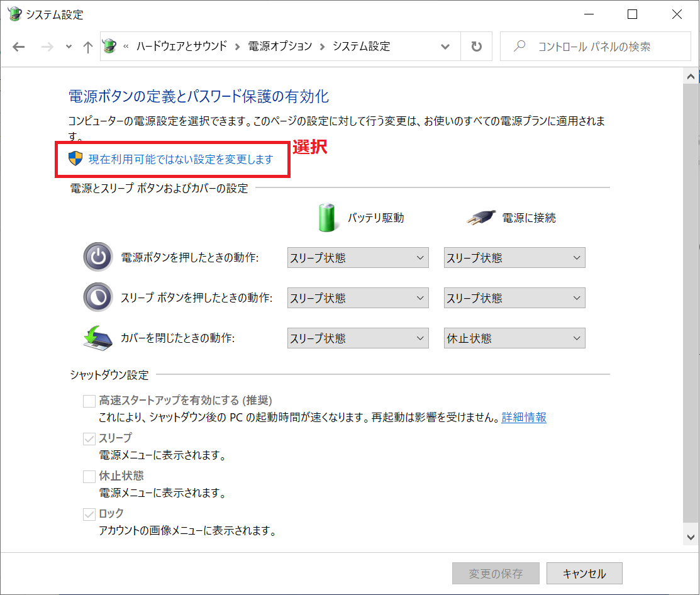
Task: Click the laptop lid close icon
Action: (x=97, y=338)
